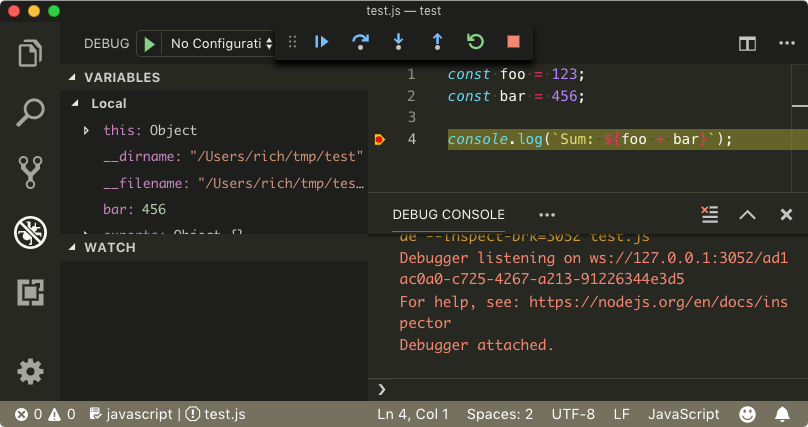Screen dimensions: 808x427
Task: Open the Source Control view
Action: [x=30, y=172]
